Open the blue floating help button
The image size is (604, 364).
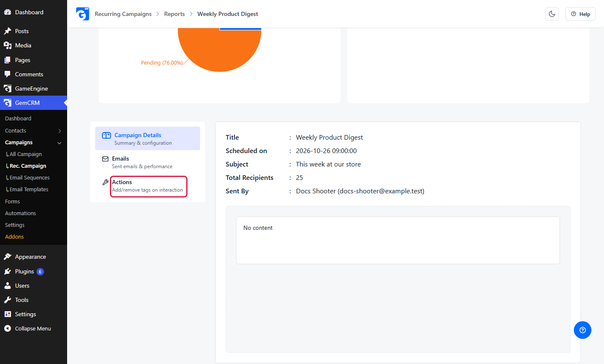(x=583, y=330)
